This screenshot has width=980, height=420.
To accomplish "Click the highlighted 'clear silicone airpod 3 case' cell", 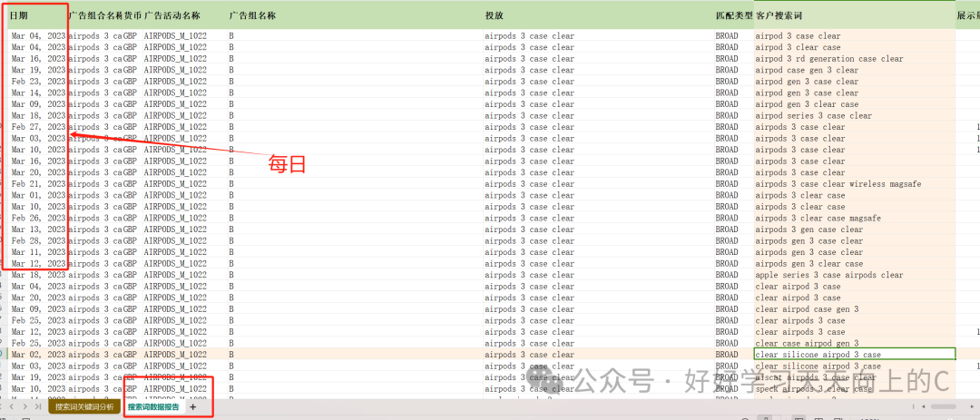I will pos(855,355).
